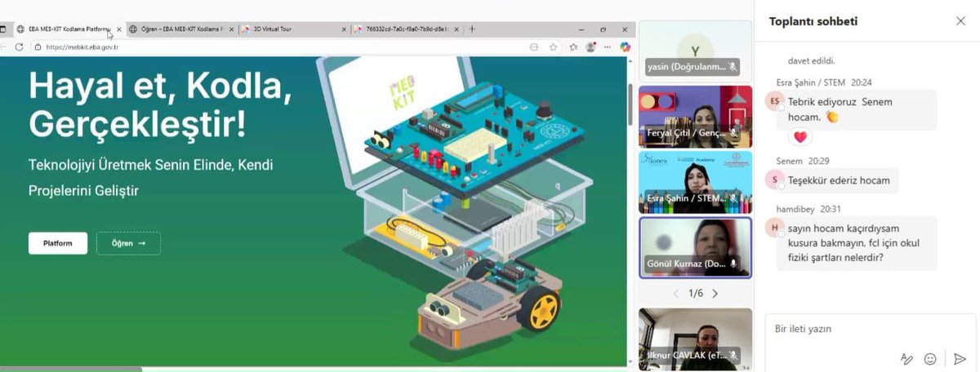Select Gönül Kurnaz's video tile

(x=695, y=247)
